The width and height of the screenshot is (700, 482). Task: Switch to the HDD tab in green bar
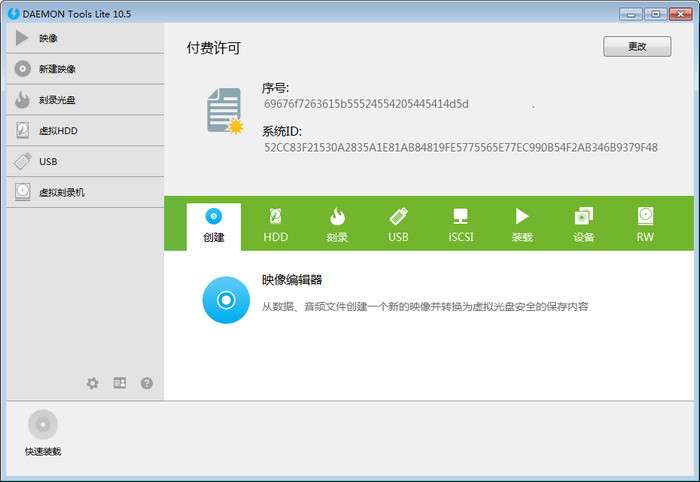coord(275,225)
